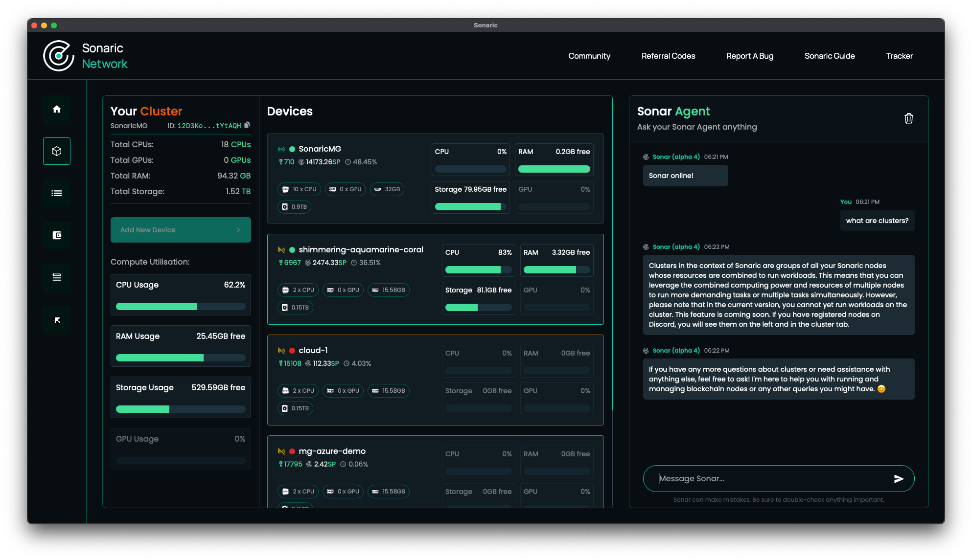972x560 pixels.
Task: Clear chat with the trash icon
Action: (x=909, y=118)
